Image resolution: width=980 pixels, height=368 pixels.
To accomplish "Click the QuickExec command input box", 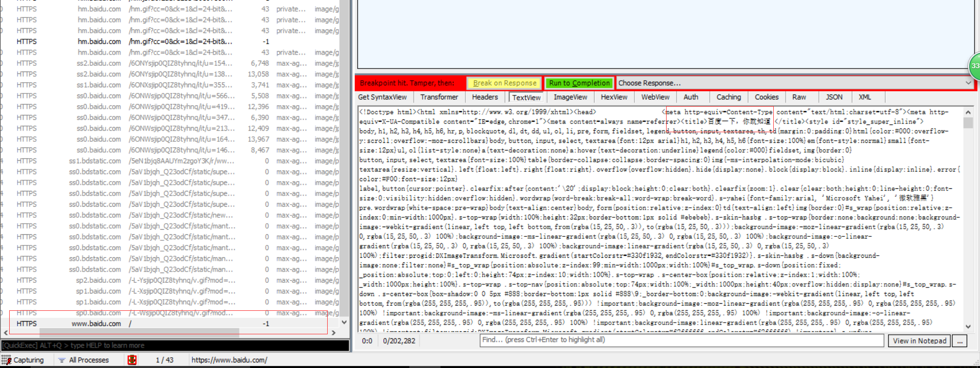I will point(175,346).
